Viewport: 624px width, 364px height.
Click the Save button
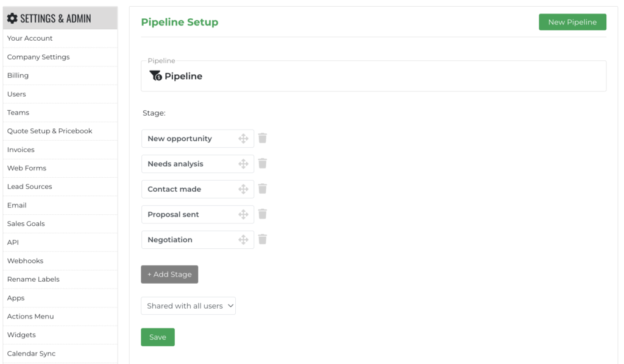click(157, 337)
